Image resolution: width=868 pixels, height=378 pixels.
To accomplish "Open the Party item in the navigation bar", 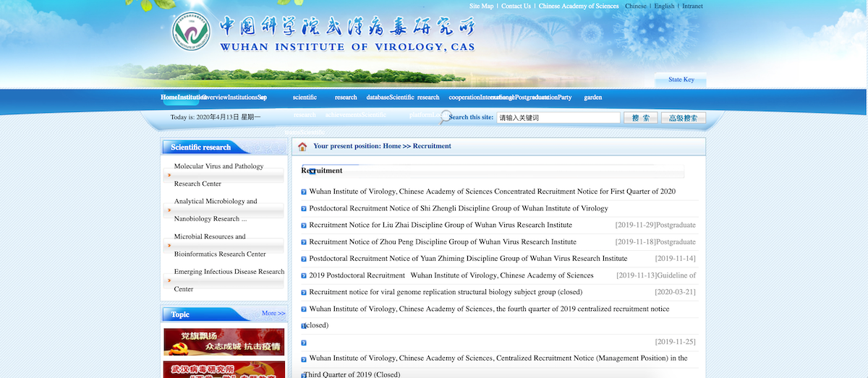I will 564,98.
